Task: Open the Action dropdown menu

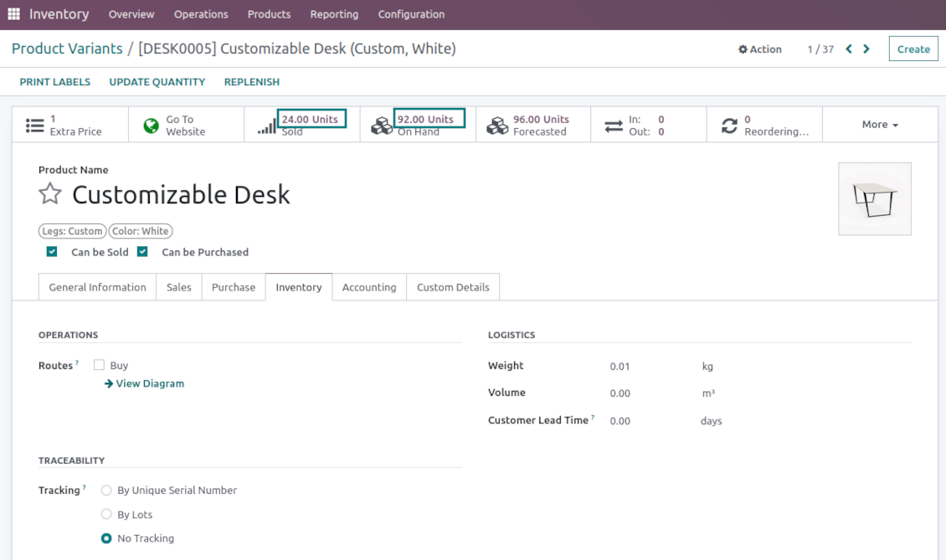Action: [x=759, y=49]
